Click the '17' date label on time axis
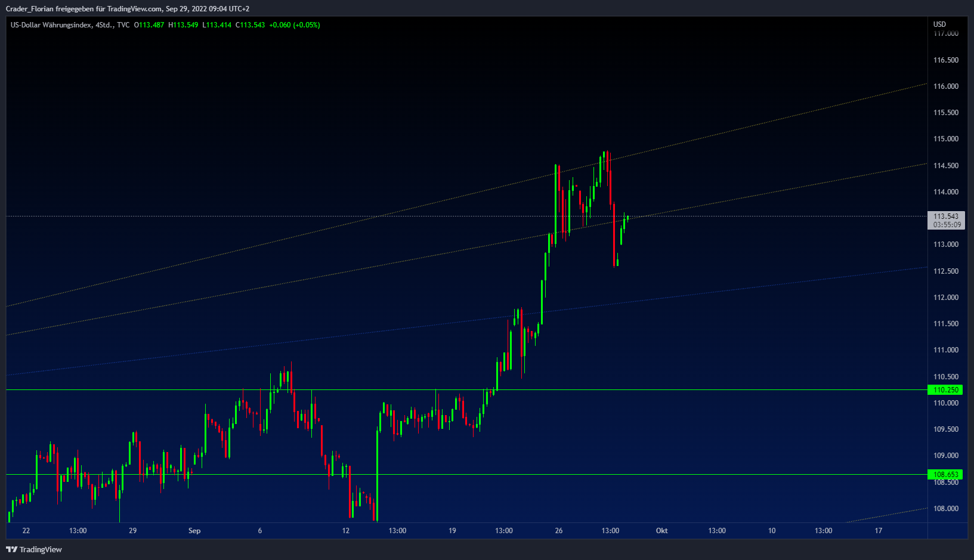The width and height of the screenshot is (974, 560). (879, 531)
